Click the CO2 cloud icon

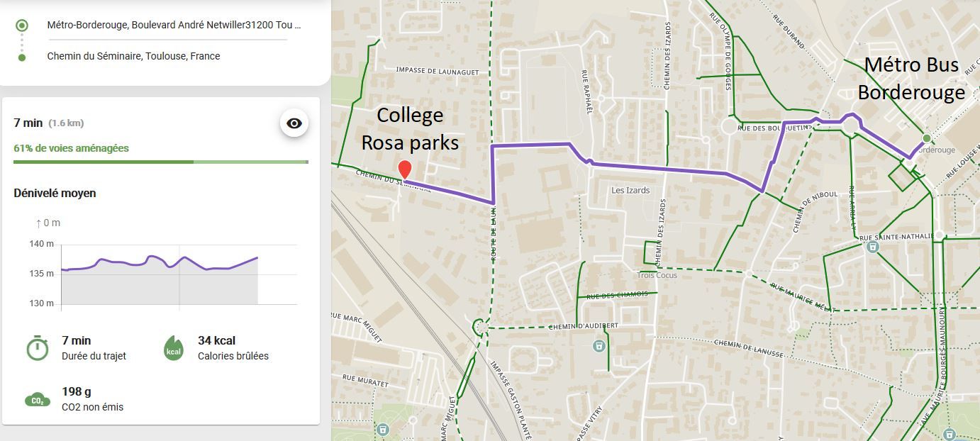[37, 399]
